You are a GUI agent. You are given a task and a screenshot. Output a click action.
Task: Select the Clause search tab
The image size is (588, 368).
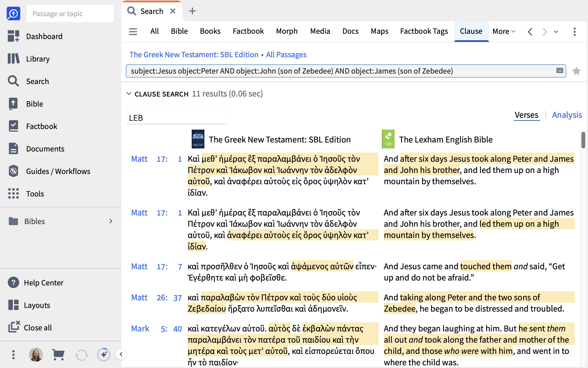[471, 31]
